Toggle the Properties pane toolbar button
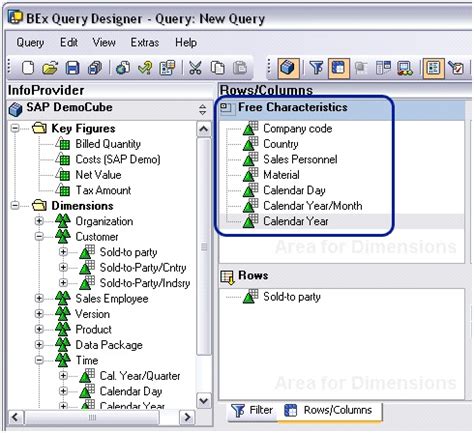 coord(433,68)
